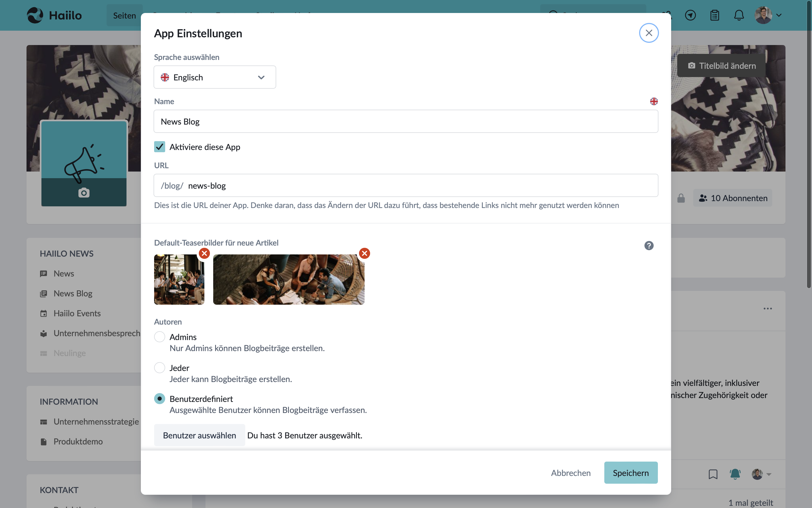Viewport: 812px width, 508px height.
Task: Click the English flag icon beside Name
Action: click(x=653, y=101)
